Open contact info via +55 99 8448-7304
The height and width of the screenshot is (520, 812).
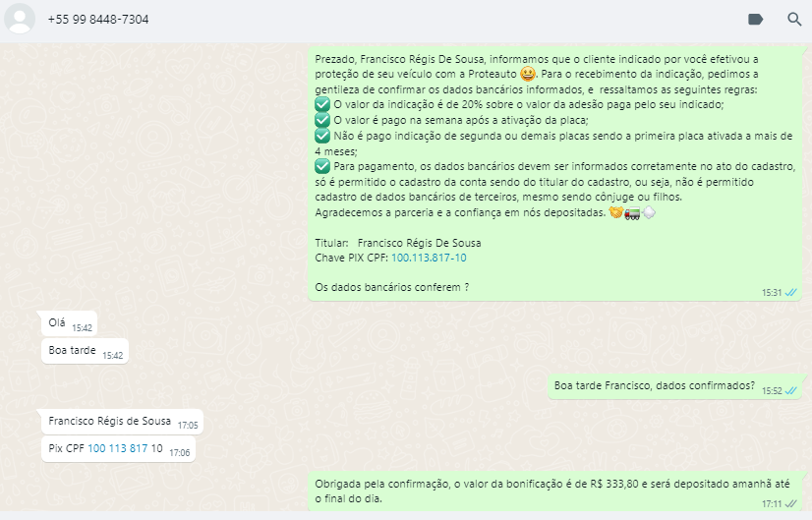click(98, 19)
